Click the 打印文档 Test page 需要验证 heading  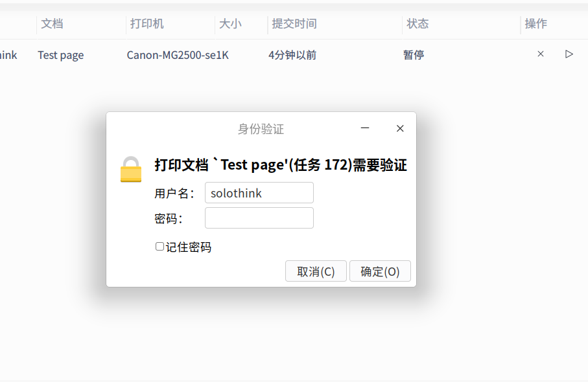point(281,165)
